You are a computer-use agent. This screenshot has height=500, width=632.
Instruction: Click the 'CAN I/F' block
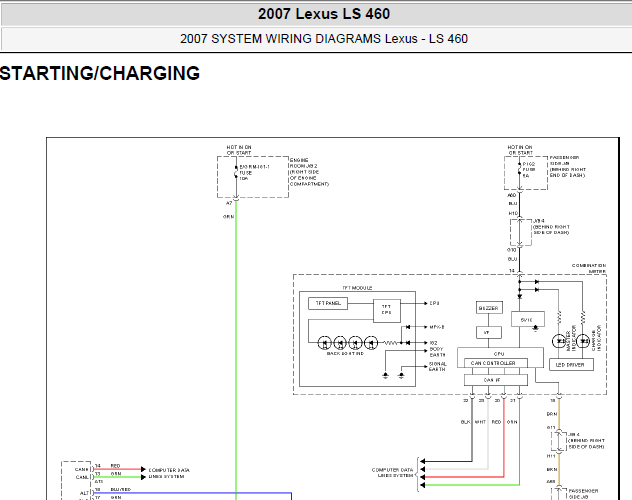coord(496,380)
